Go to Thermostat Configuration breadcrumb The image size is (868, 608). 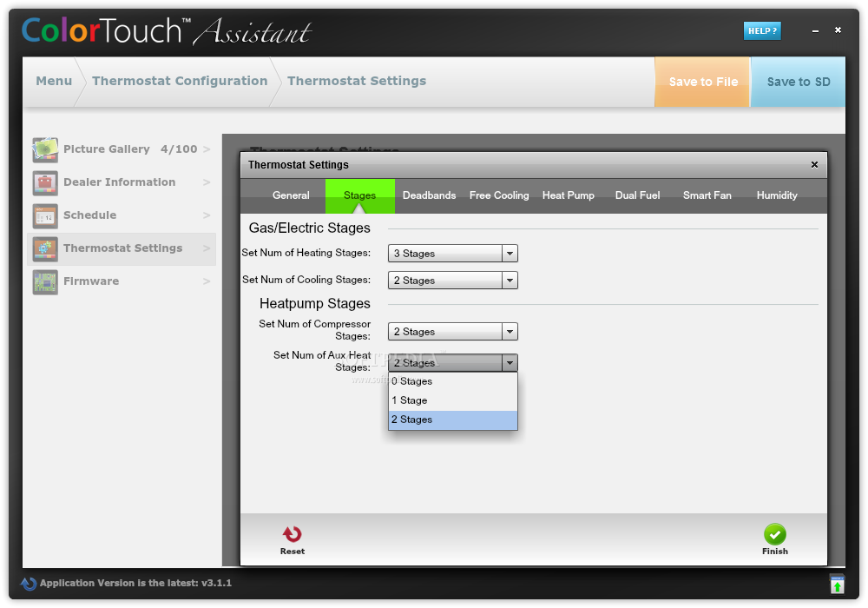coord(180,81)
